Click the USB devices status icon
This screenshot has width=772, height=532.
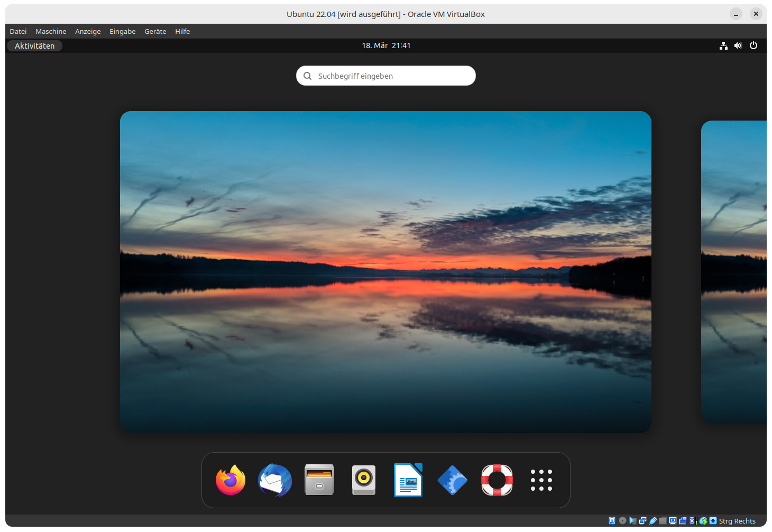pos(653,521)
